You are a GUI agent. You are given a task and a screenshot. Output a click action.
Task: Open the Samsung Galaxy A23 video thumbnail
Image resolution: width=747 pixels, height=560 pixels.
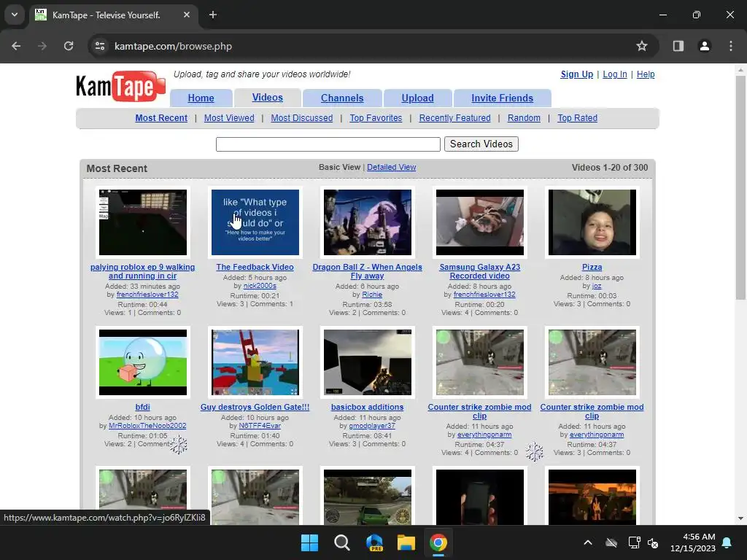[480, 222]
